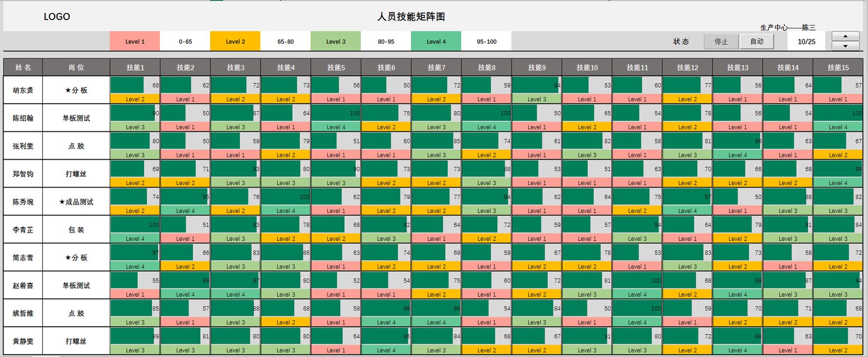Image resolution: width=868 pixels, height=357 pixels.
Task: Select the 技能12 column header
Action: point(687,67)
